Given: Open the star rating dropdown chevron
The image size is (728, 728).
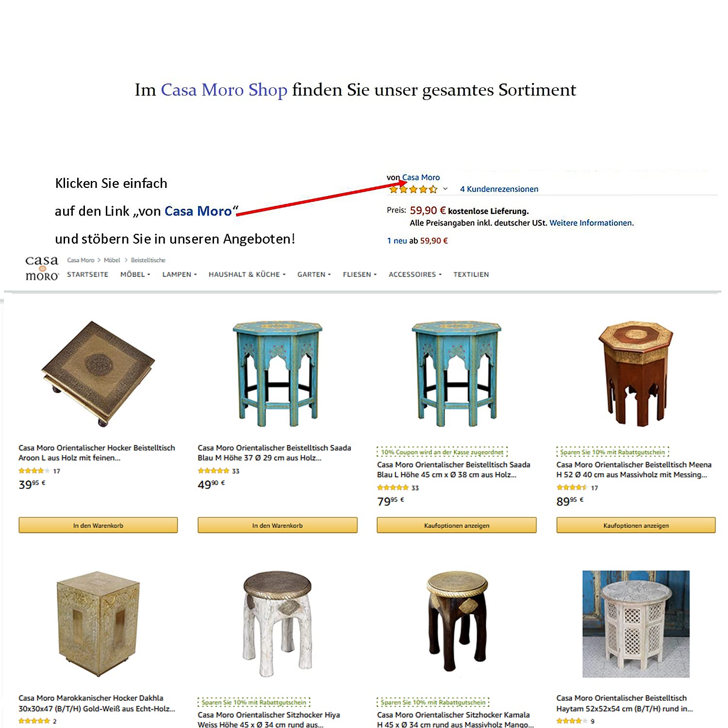Looking at the screenshot, I should click(x=445, y=189).
